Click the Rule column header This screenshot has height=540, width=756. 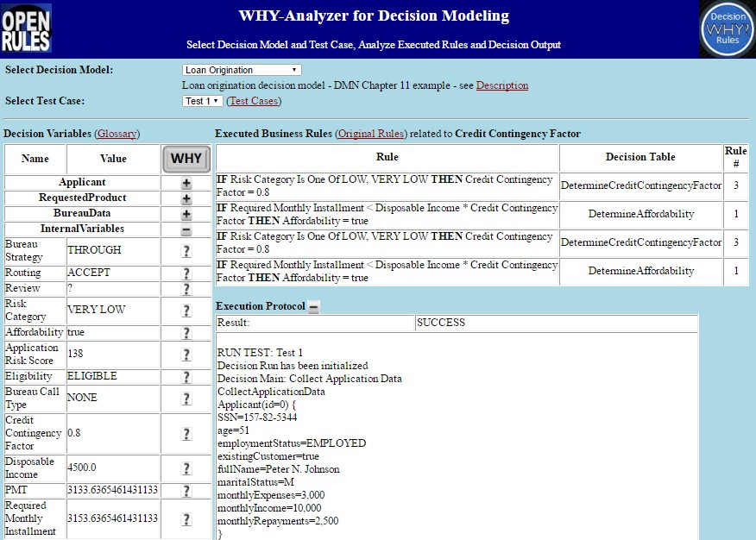pyautogui.click(x=387, y=157)
